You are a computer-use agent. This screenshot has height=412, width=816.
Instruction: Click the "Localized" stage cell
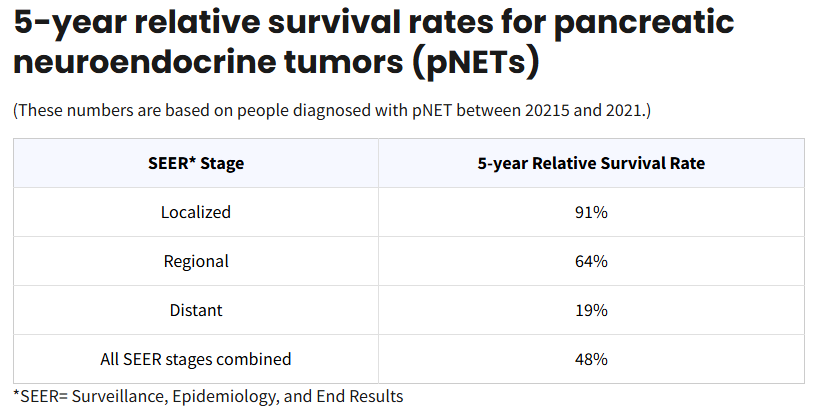196,212
